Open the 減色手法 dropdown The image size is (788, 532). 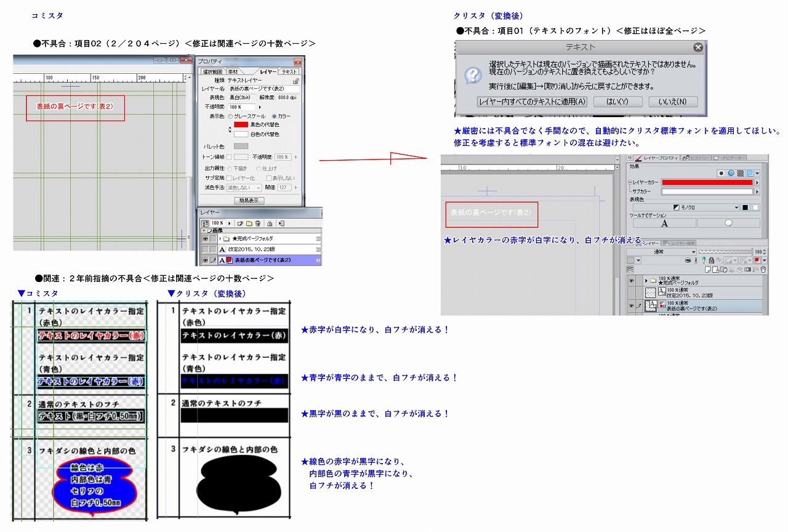[x=244, y=188]
